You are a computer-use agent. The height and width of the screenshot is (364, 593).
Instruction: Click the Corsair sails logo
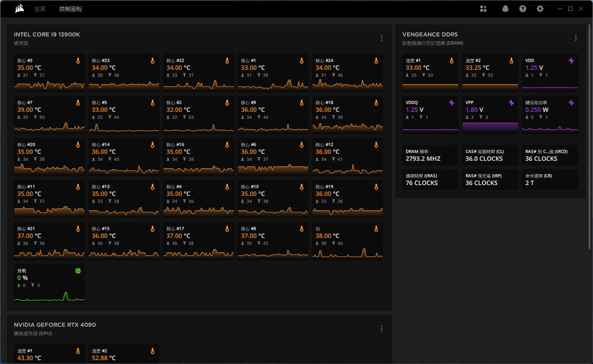click(19, 8)
